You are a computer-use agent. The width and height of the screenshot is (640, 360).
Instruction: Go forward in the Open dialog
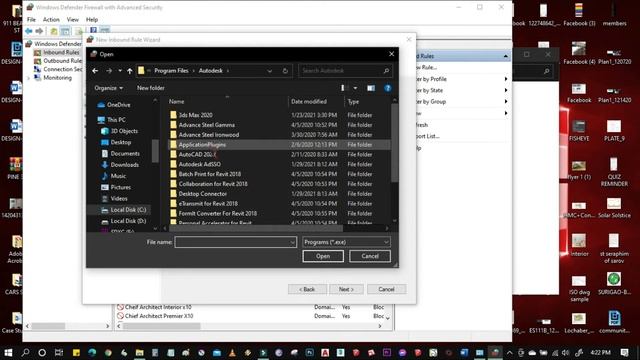click(109, 71)
